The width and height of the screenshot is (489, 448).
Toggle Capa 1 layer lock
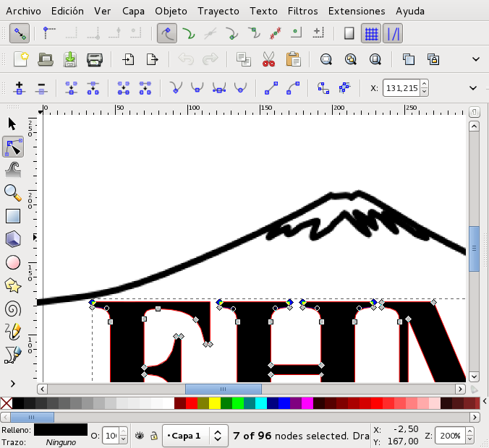tap(154, 436)
